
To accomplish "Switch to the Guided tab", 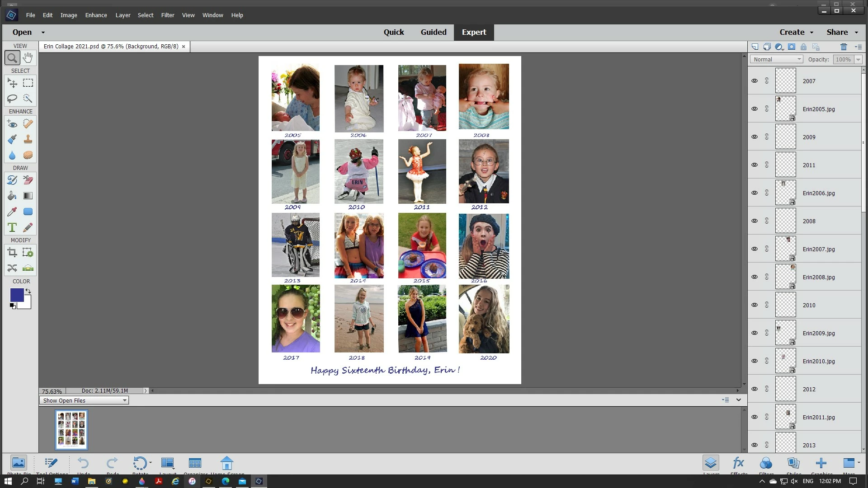I will pos(433,32).
